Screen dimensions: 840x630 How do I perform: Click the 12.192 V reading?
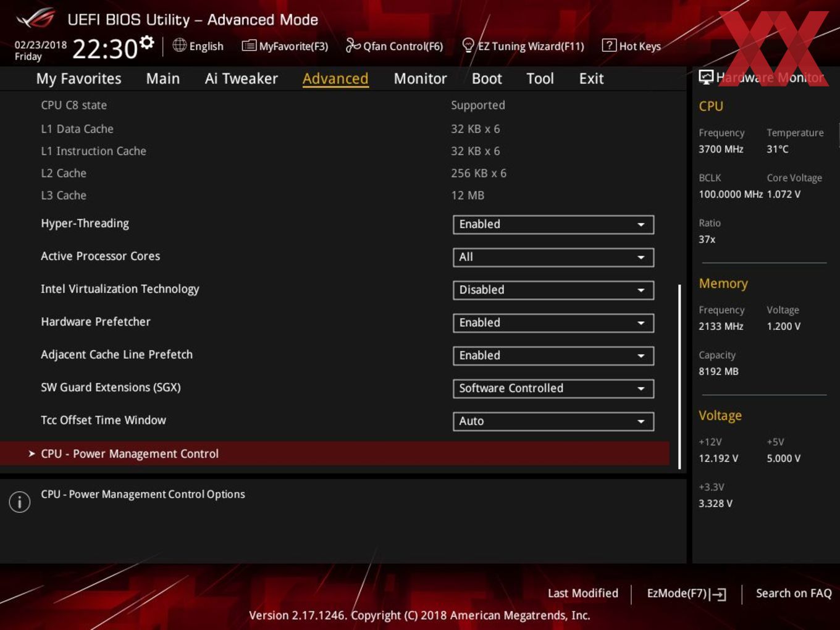click(718, 458)
